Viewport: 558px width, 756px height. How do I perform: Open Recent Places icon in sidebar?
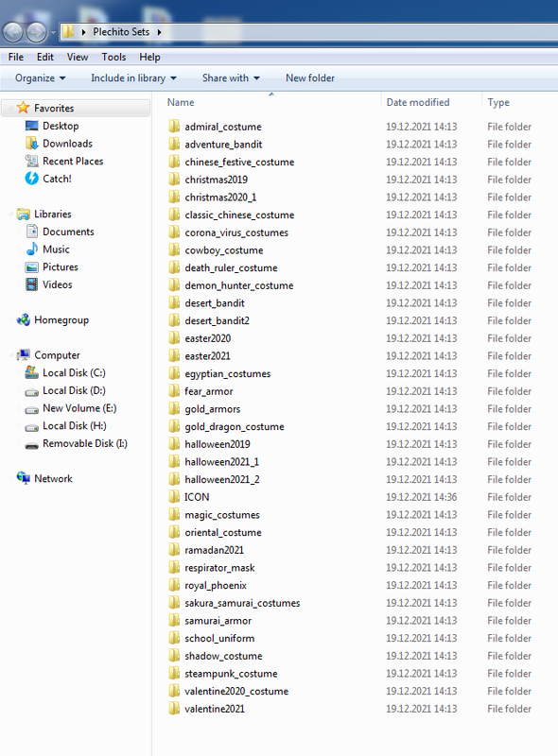coord(32,161)
